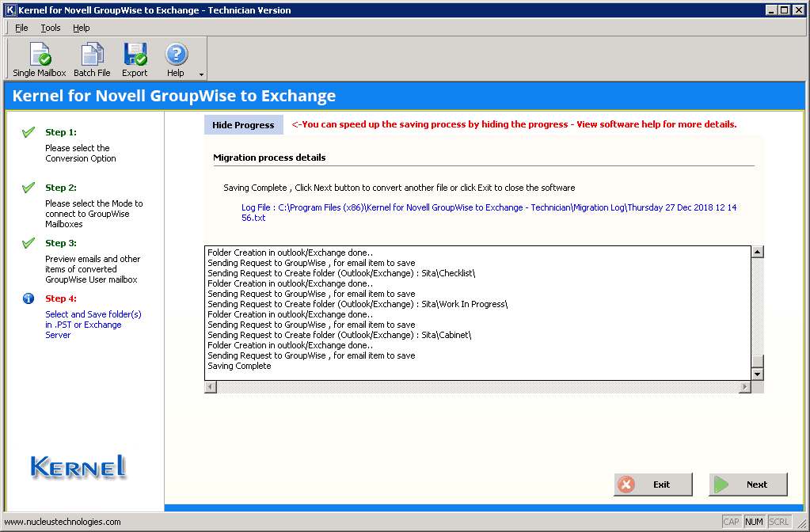
Task: Click the Step 4 blue info icon
Action: [x=29, y=298]
